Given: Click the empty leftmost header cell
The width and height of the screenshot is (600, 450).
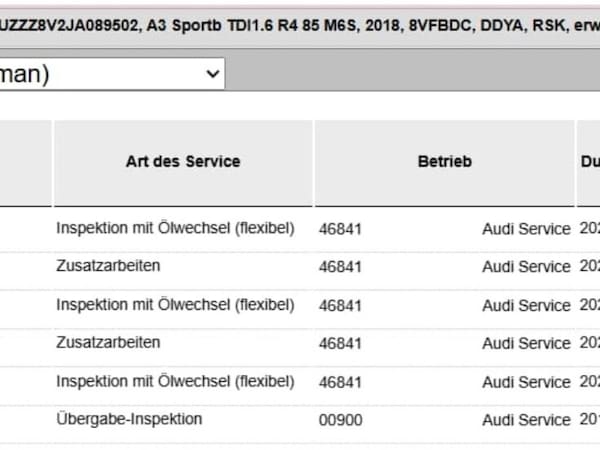Looking at the screenshot, I should [x=25, y=161].
